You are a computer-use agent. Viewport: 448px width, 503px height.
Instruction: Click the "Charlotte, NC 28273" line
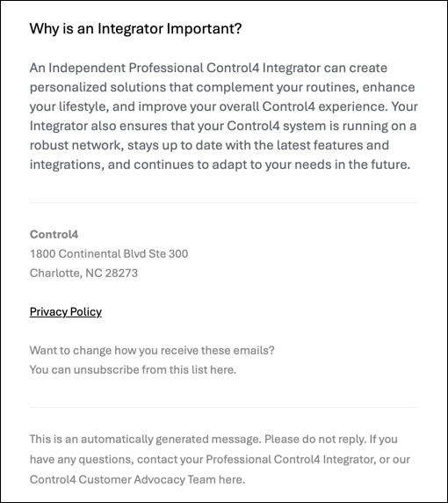coord(83,273)
